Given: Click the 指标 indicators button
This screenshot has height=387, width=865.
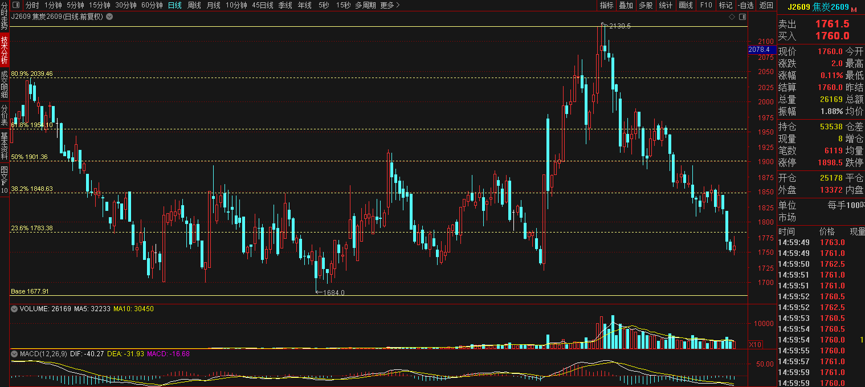Looking at the screenshot, I should [x=607, y=5].
